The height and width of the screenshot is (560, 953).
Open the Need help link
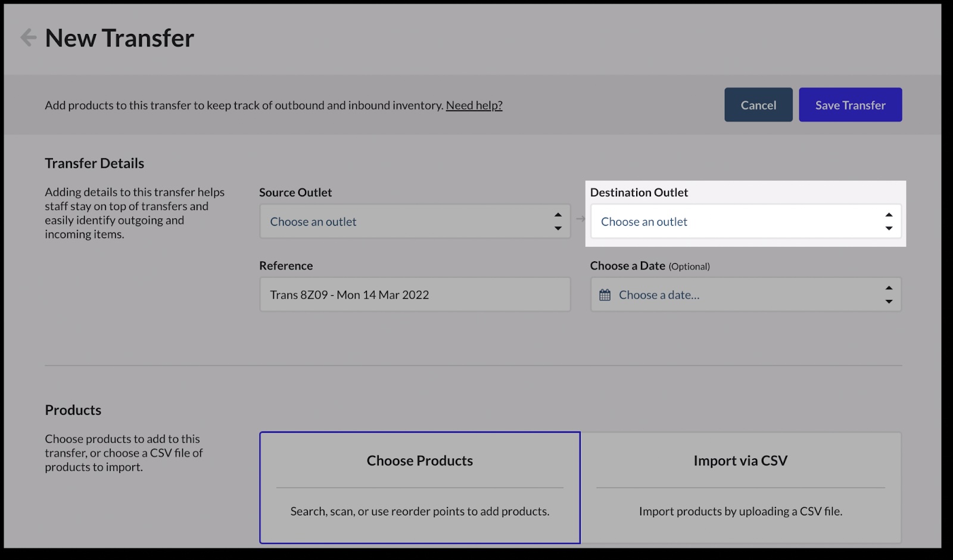point(474,105)
